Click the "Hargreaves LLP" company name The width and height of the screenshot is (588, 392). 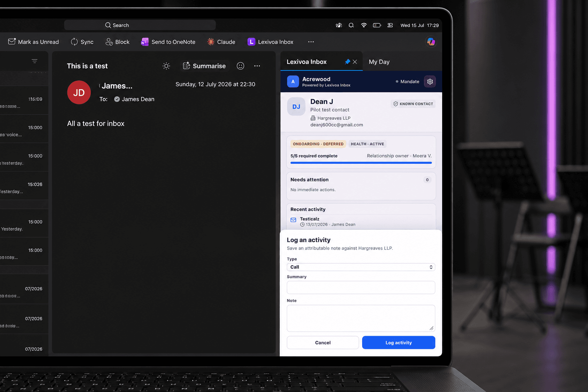pyautogui.click(x=334, y=118)
